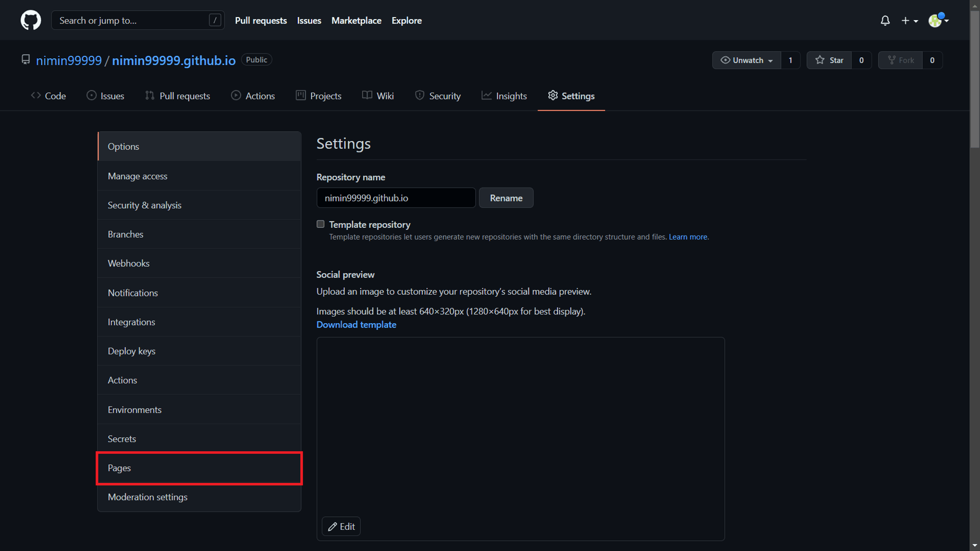Click the Download template link
980x551 pixels.
pos(356,324)
